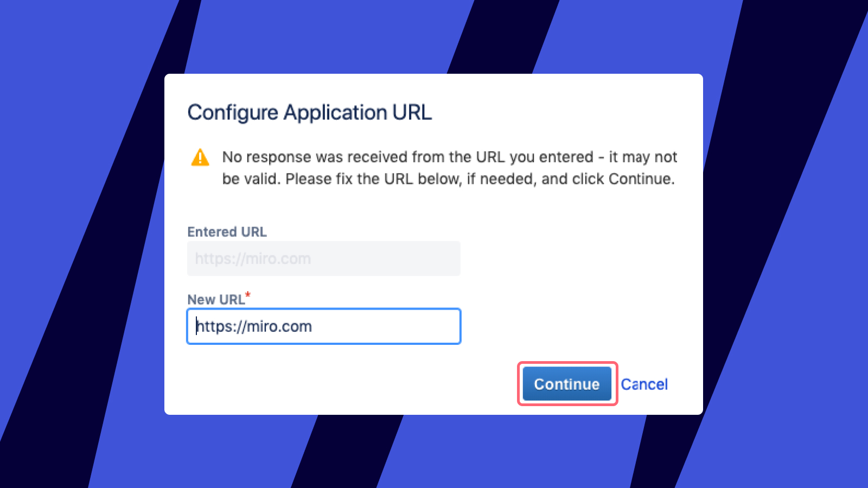This screenshot has width=868, height=488.
Task: Click the "No response was received" warning line
Action: (x=449, y=157)
